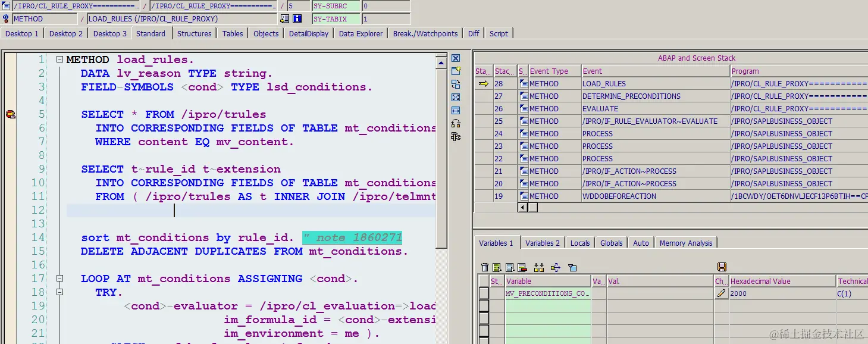This screenshot has width=868, height=344.
Task: Click the pencil change icon for MV_PRECONDITIONS row
Action: 721,293
